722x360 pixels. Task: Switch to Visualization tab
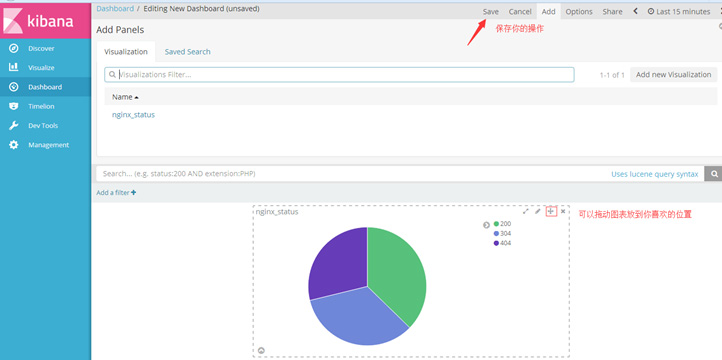[x=126, y=52]
